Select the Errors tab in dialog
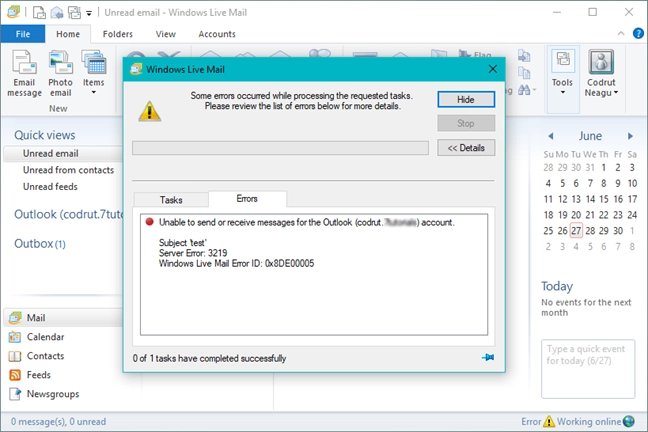Screen dimensions: 648x432 point(247,199)
